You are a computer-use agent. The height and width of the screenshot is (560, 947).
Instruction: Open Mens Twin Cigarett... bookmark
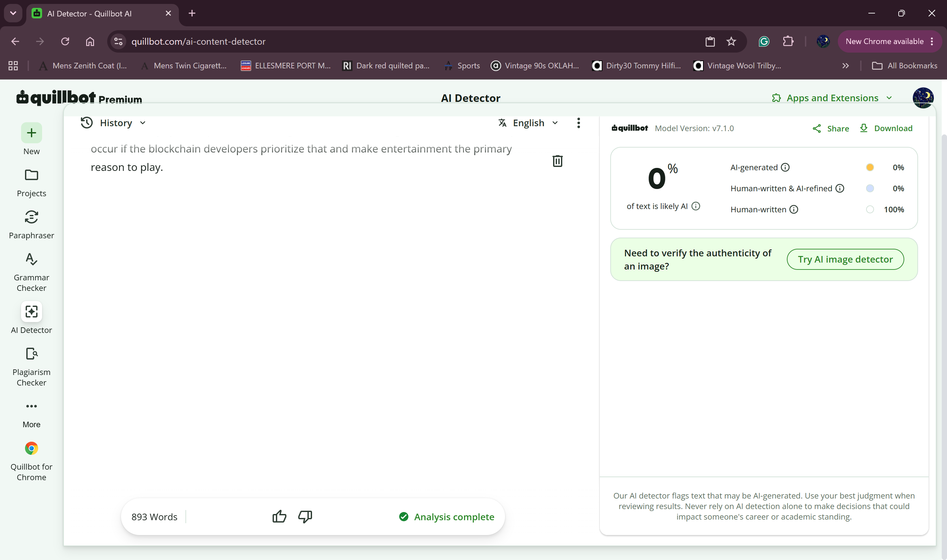[x=184, y=66]
